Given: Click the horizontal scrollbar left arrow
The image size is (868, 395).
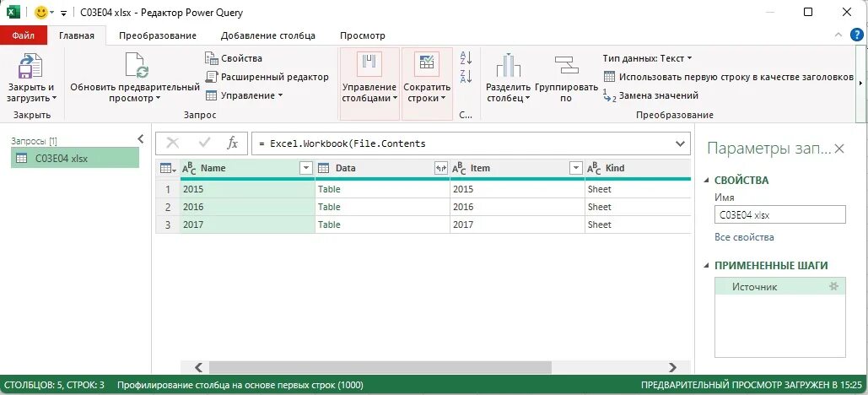Looking at the screenshot, I should coord(199,367).
